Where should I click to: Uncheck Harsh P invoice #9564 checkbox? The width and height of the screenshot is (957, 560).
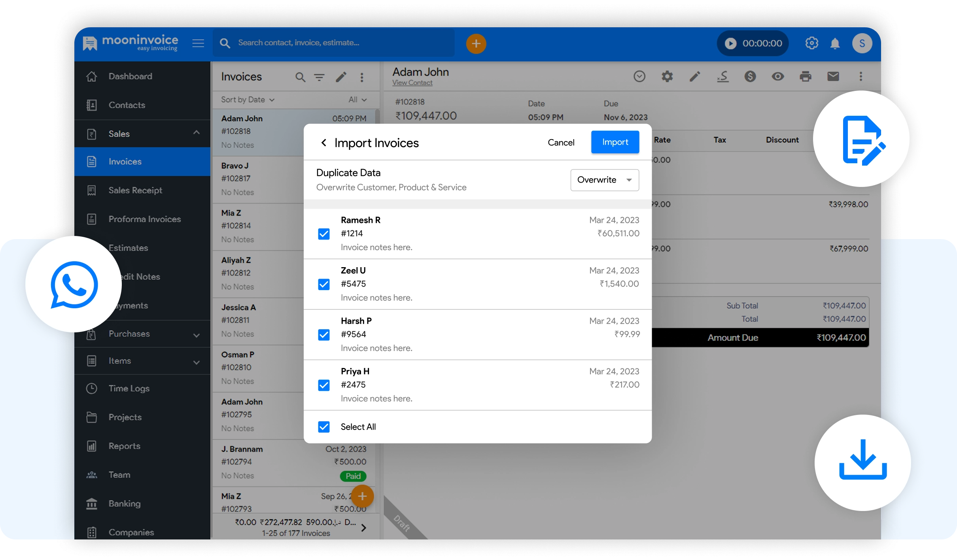point(323,335)
